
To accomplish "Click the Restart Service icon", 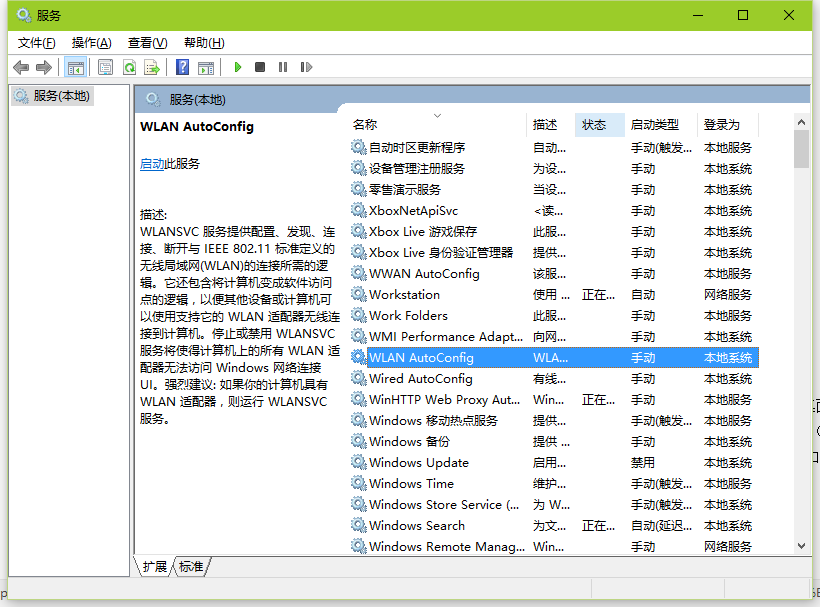I will [x=306, y=67].
